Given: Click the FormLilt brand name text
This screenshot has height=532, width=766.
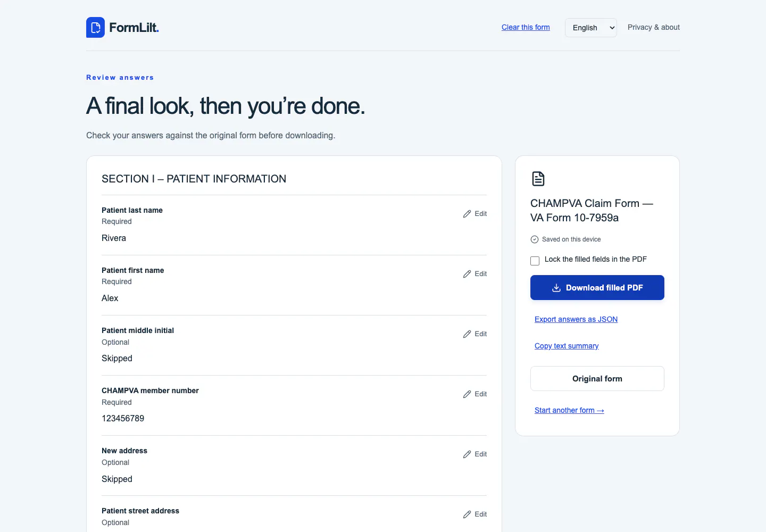Looking at the screenshot, I should pos(134,28).
